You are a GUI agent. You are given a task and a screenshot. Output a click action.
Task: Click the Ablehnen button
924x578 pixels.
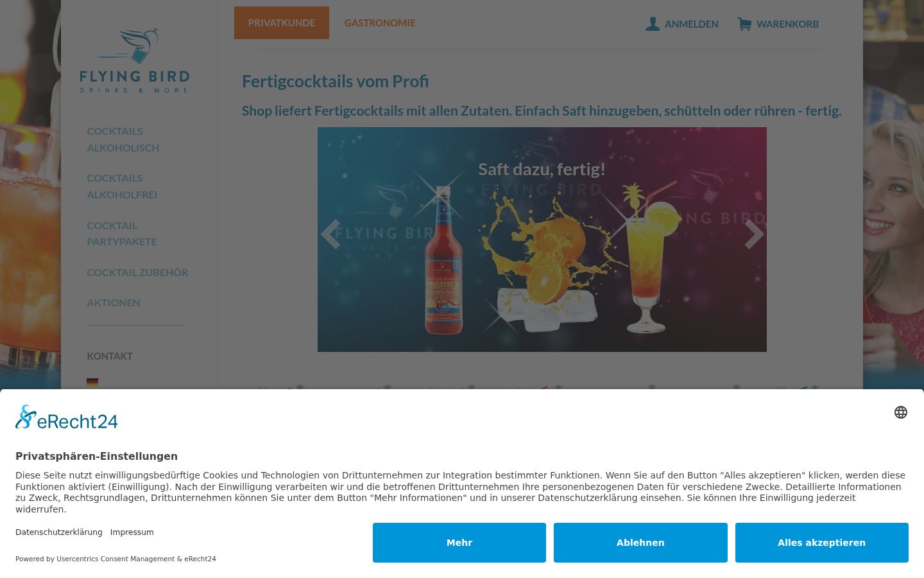click(640, 543)
